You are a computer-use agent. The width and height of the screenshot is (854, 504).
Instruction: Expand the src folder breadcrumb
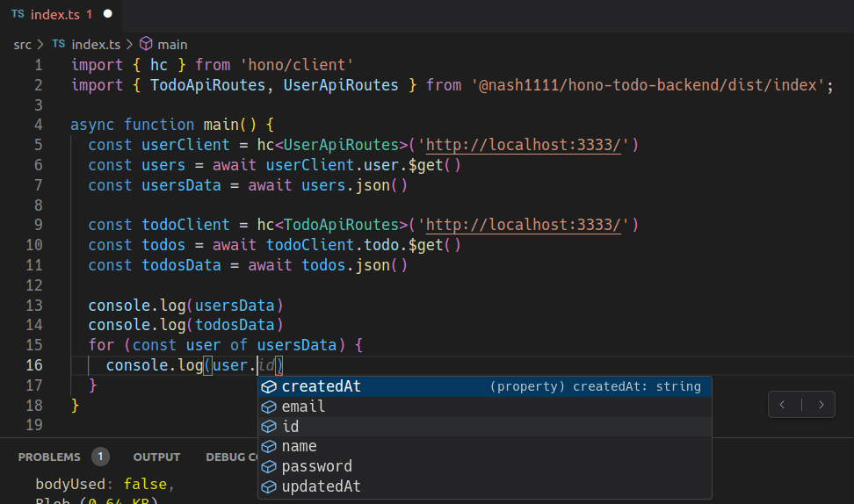(22, 44)
